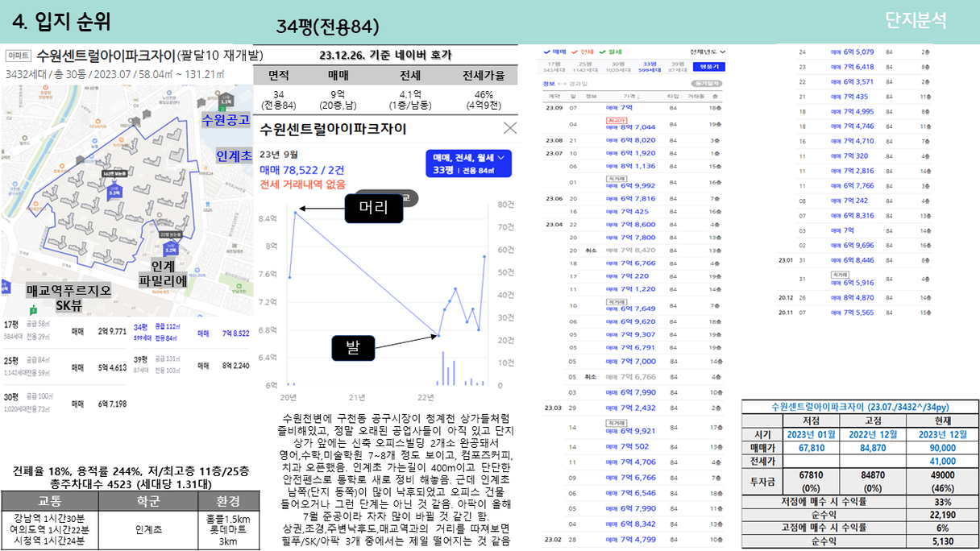Click the green flag map marker
The height and width of the screenshot is (551, 980).
[x=33, y=310]
